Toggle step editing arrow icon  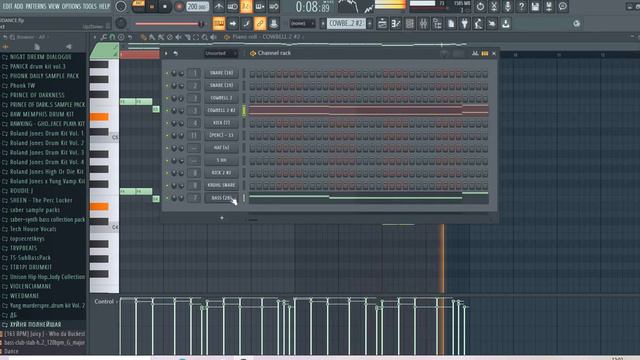(x=233, y=24)
